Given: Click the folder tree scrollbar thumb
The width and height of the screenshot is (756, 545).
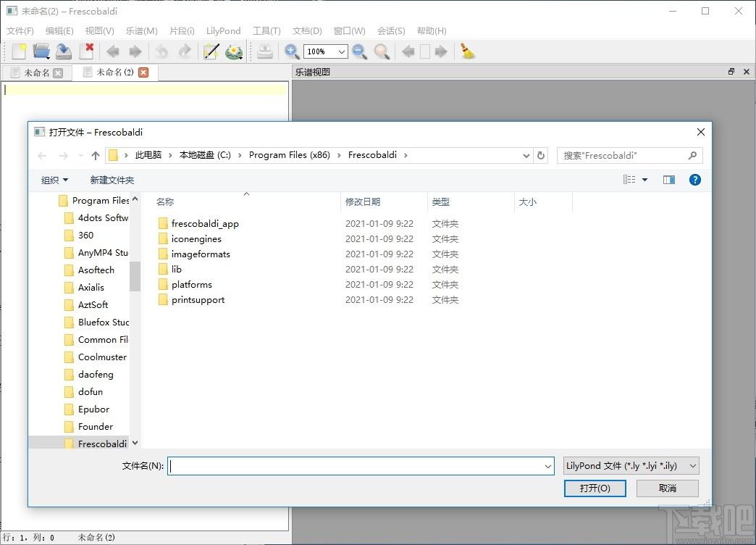Looking at the screenshot, I should pos(135,276).
